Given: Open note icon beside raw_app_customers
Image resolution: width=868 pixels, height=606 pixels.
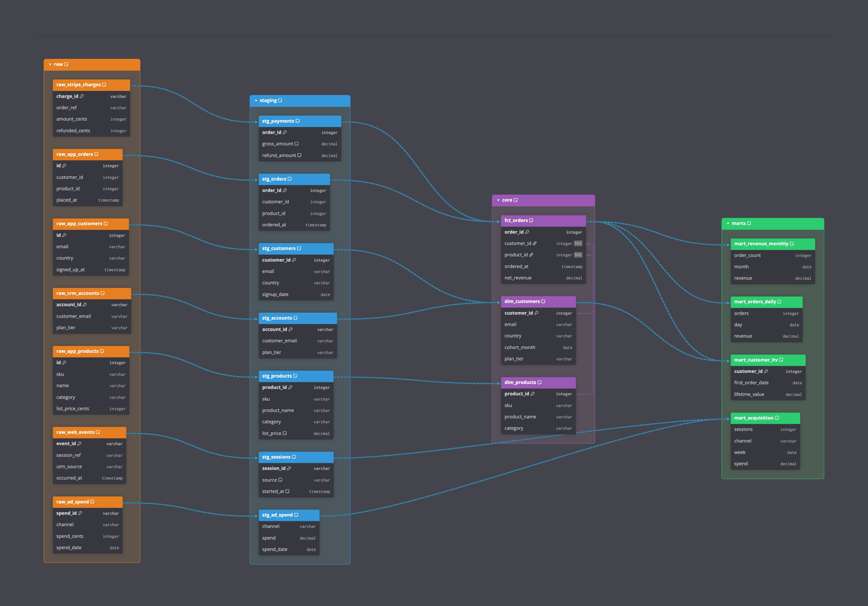Looking at the screenshot, I should click(x=105, y=224).
